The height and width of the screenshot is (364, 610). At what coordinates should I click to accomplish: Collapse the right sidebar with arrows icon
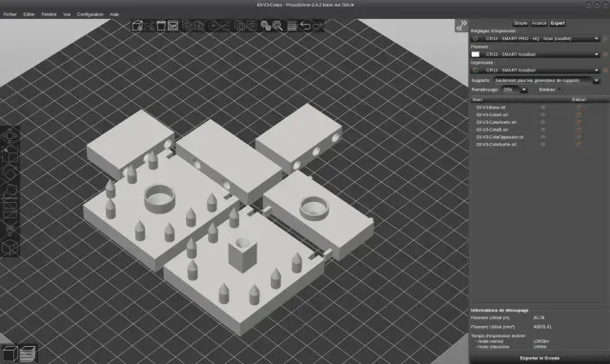coord(461,26)
